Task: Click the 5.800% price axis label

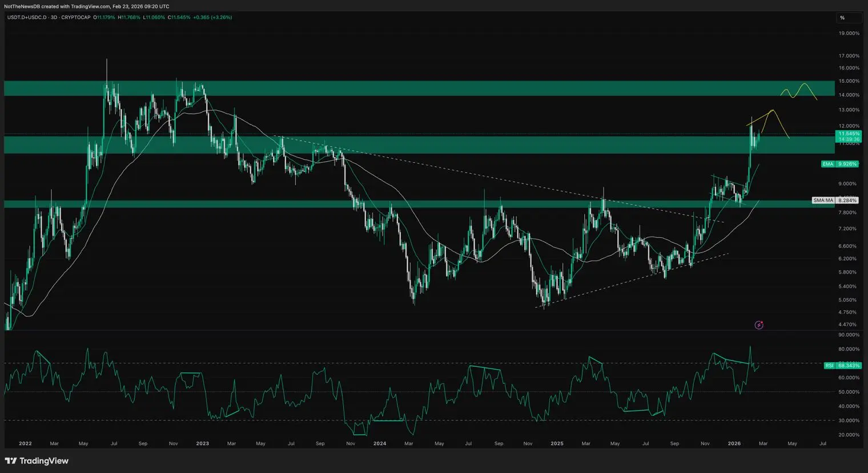Action: point(847,272)
